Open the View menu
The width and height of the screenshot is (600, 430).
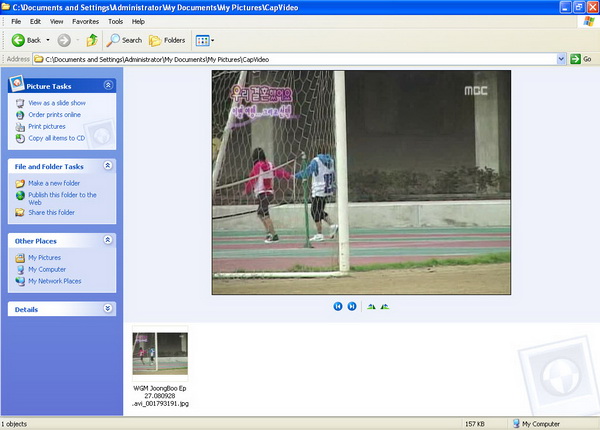point(57,21)
